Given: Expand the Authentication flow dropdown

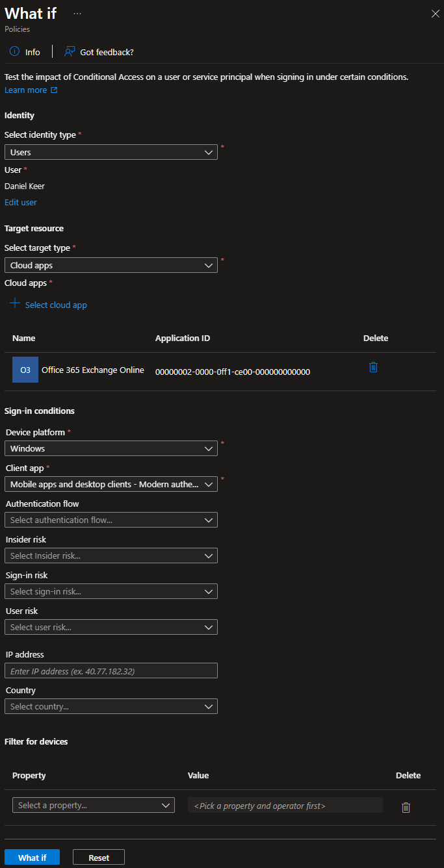Looking at the screenshot, I should pyautogui.click(x=111, y=520).
